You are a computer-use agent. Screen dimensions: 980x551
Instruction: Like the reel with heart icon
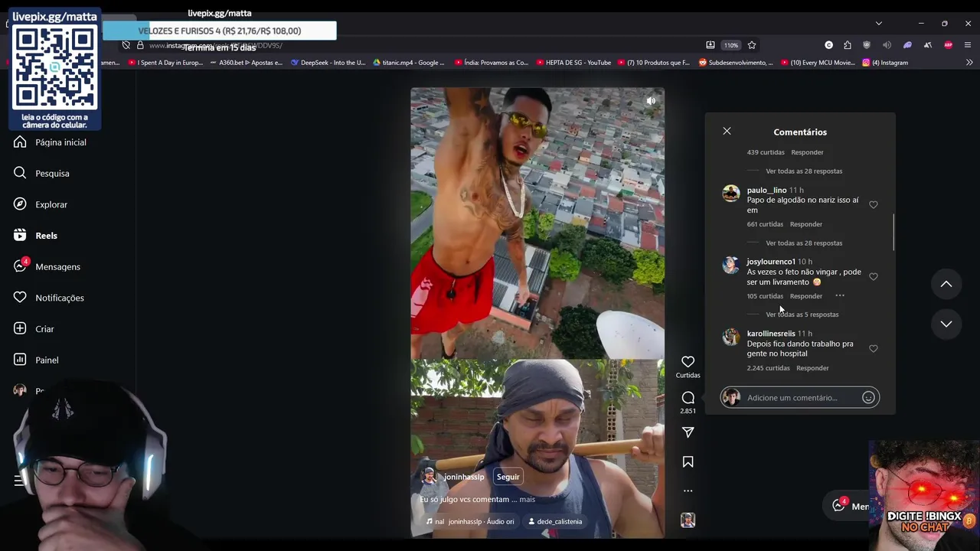click(x=688, y=361)
